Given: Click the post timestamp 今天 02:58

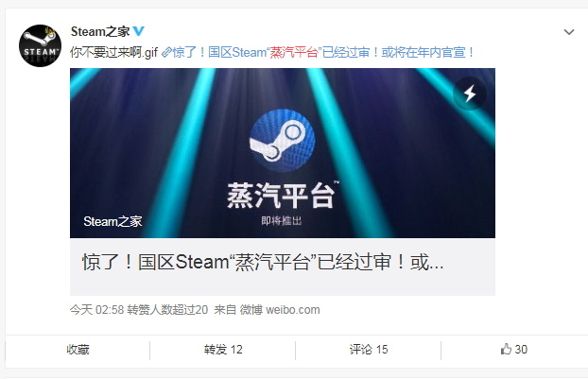Looking at the screenshot, I should [x=96, y=310].
